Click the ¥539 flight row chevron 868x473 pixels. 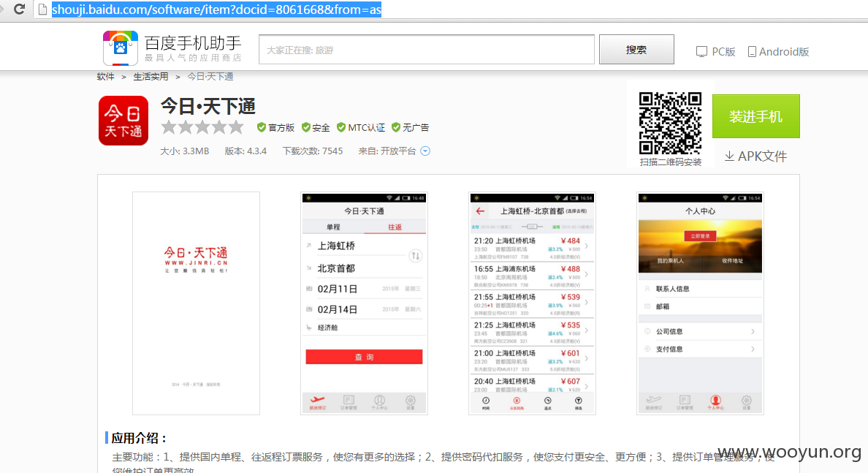[x=587, y=302]
